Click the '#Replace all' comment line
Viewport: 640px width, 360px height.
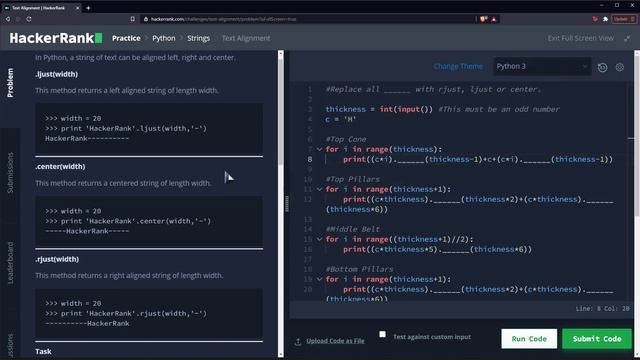(x=433, y=89)
